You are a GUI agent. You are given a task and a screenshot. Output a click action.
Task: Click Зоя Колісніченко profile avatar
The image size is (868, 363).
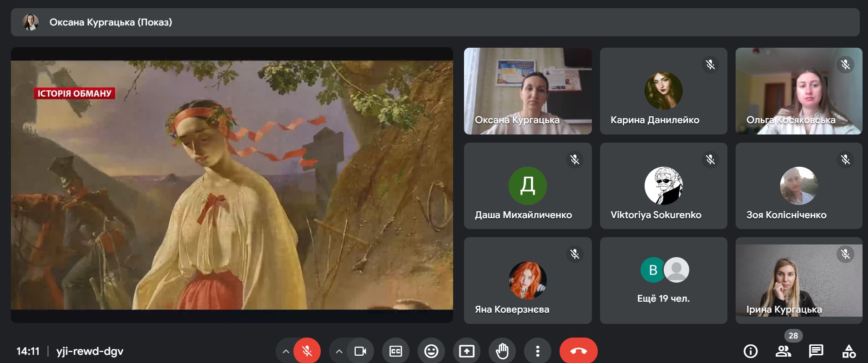799,186
